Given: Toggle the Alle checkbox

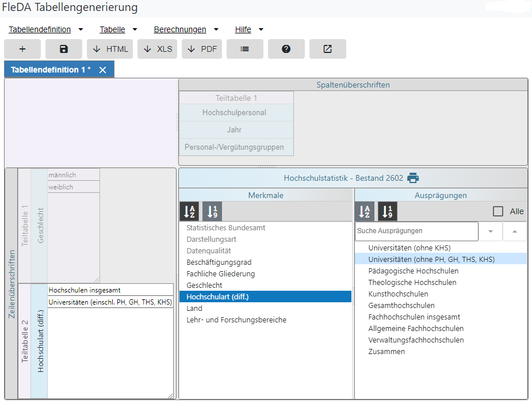Looking at the screenshot, I should pos(498,211).
